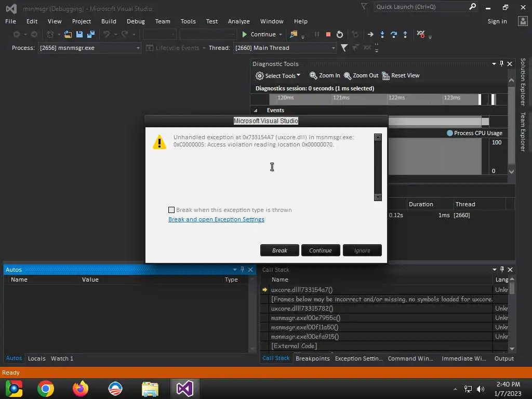Click the account avatar icon beside Sign in
The image size is (532, 399).
coord(523,21)
